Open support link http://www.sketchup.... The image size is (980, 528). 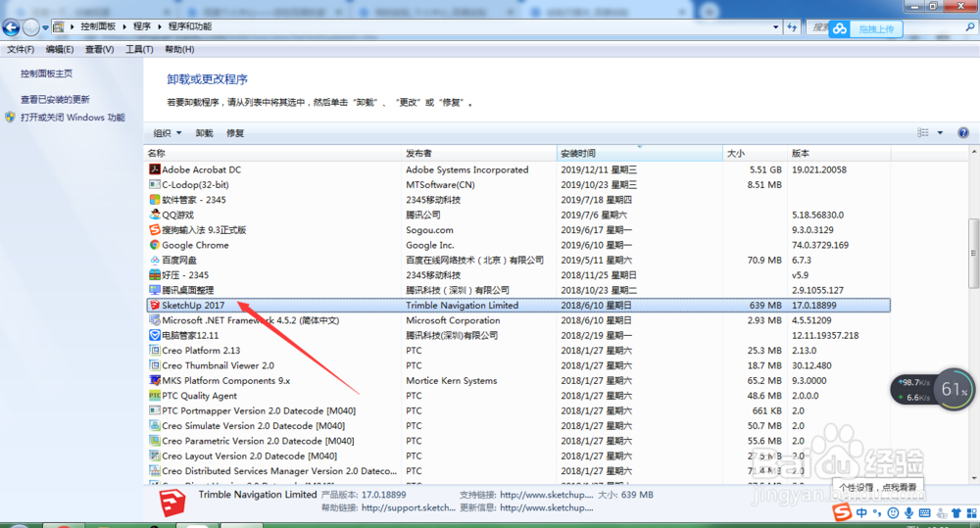point(546,495)
